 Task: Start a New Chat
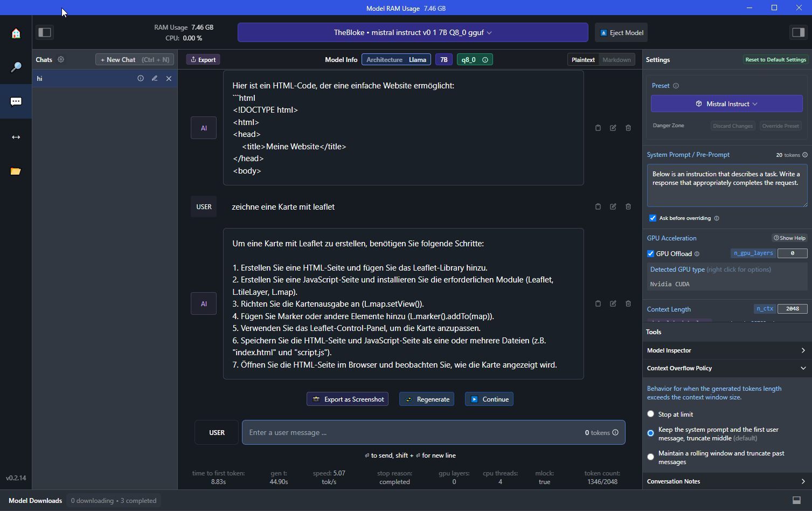tap(135, 59)
